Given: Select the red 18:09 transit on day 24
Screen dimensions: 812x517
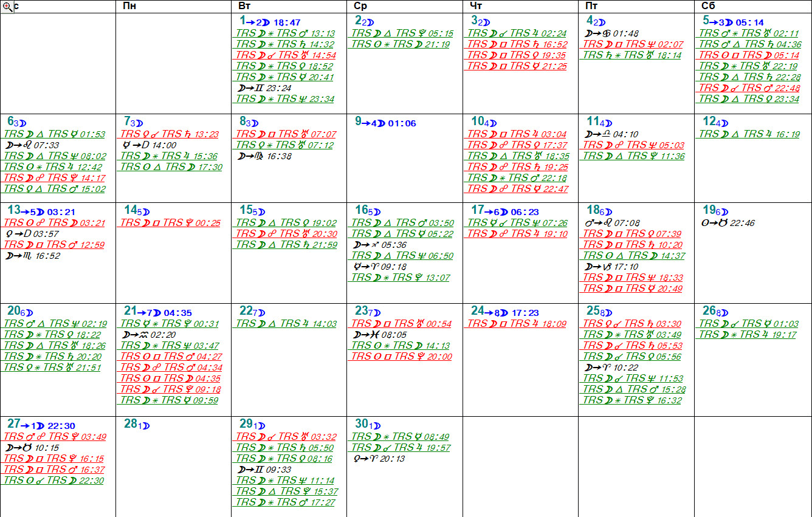Looking at the screenshot, I should point(516,324).
